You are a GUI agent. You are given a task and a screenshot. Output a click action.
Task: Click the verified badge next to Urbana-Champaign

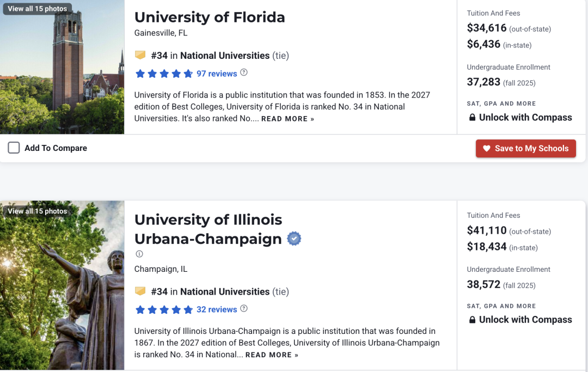(x=295, y=239)
